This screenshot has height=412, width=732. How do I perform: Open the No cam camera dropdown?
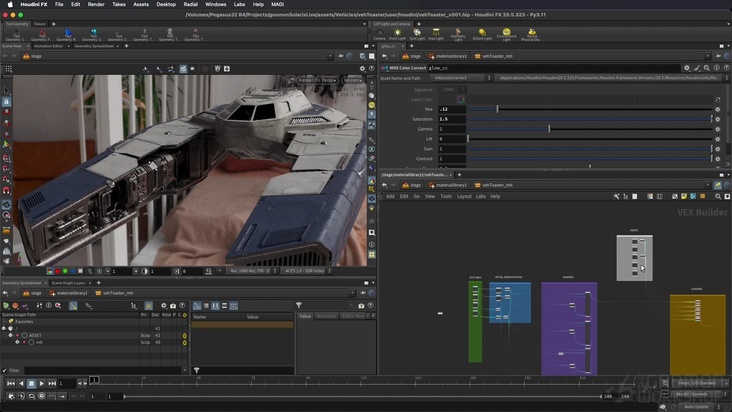click(352, 80)
